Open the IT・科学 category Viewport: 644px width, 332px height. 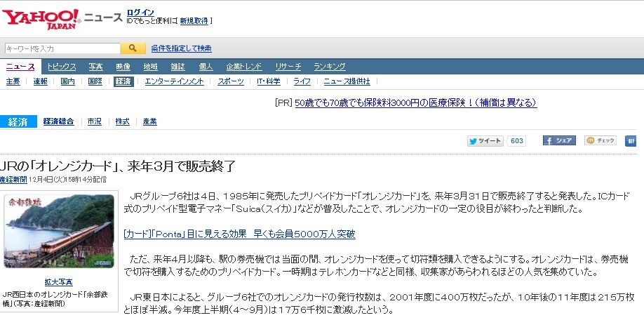[269, 81]
